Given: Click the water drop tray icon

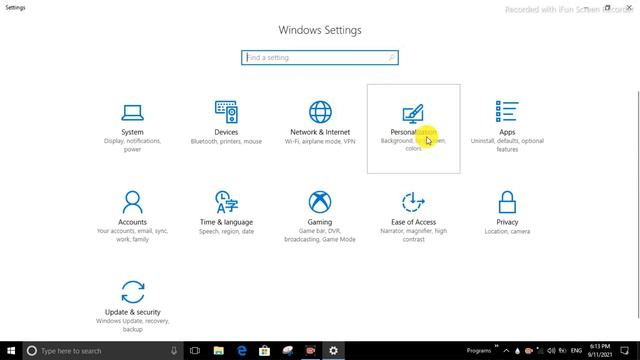Looking at the screenshot, I should (x=518, y=351).
